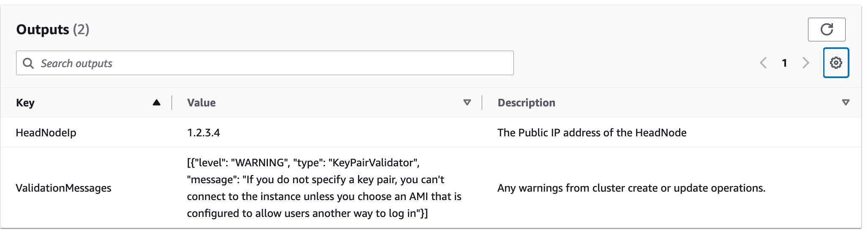Click the 1.2.3.4 IP value
This screenshot has height=233, width=868.
pos(203,133)
